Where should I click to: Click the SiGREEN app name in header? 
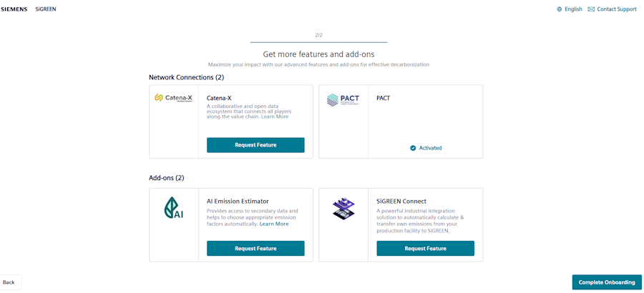click(x=46, y=9)
